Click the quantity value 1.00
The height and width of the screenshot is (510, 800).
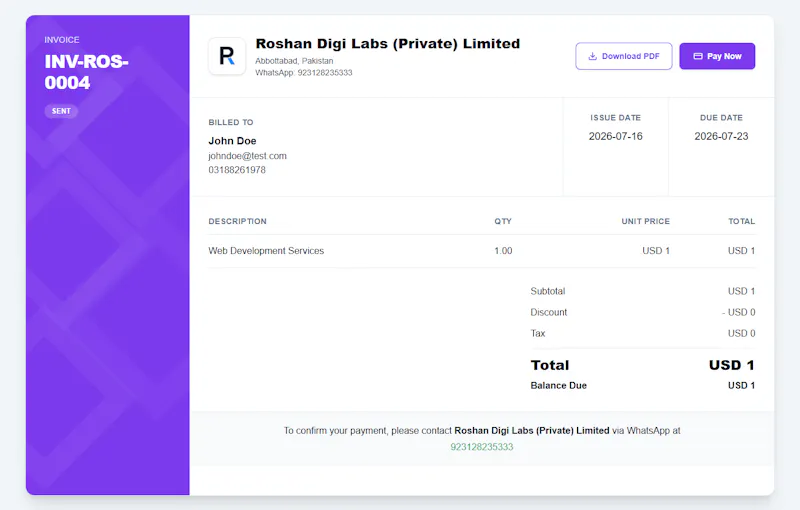point(503,251)
